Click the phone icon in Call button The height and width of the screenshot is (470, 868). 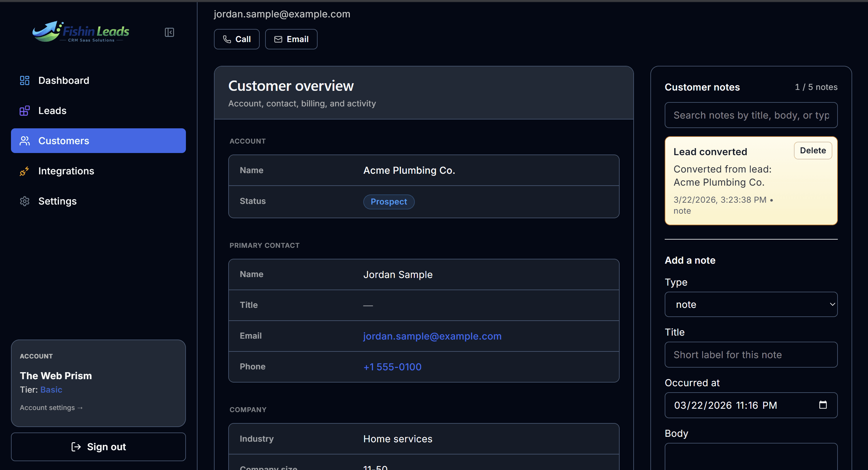pos(227,39)
